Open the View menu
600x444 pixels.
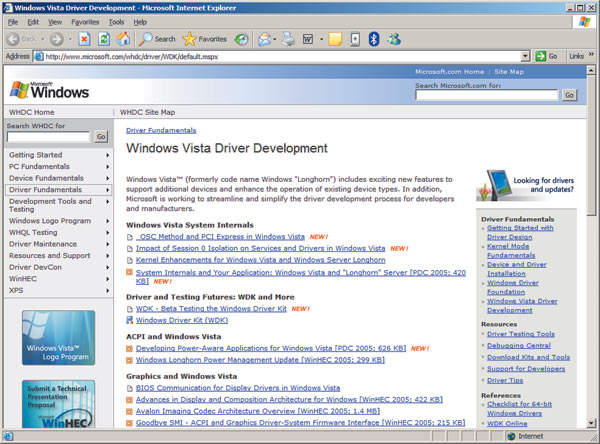[x=55, y=22]
